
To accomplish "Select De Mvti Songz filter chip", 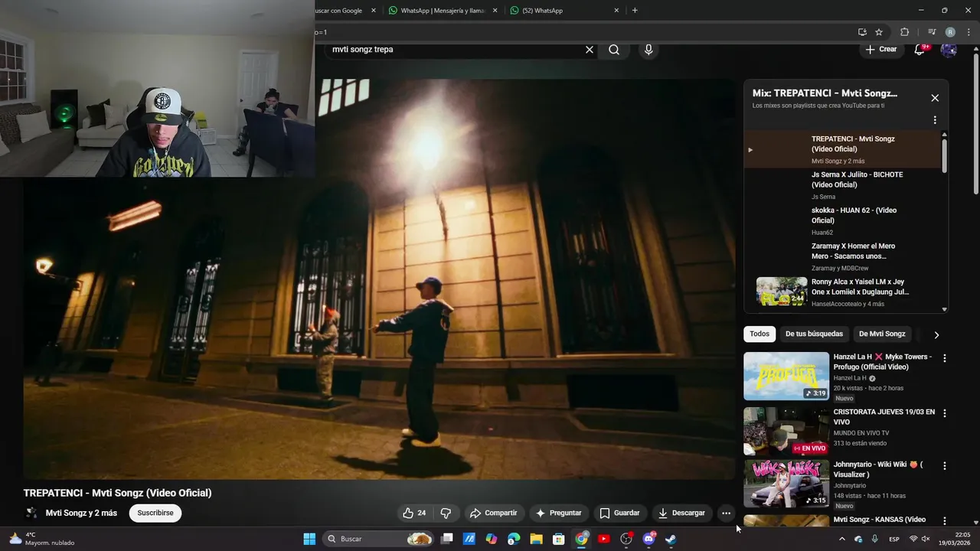I will coord(882,334).
